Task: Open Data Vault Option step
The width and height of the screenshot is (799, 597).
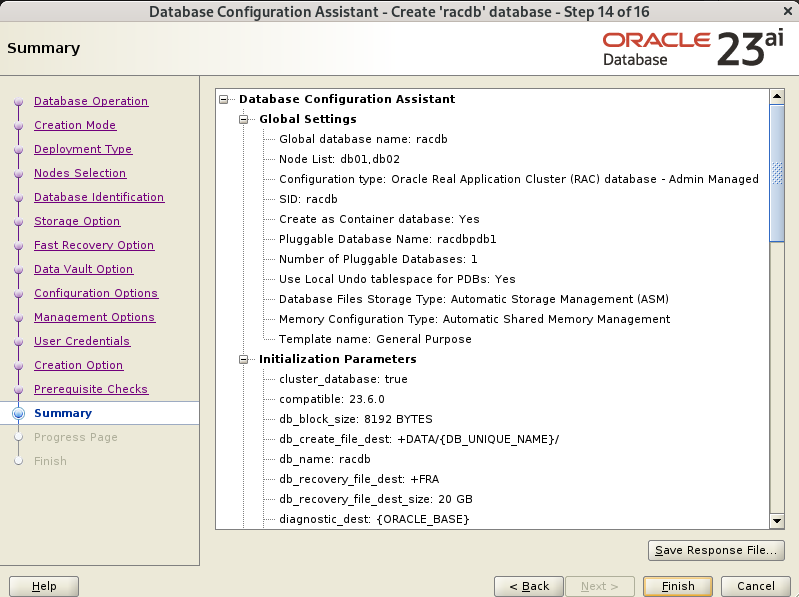Action: (x=84, y=268)
